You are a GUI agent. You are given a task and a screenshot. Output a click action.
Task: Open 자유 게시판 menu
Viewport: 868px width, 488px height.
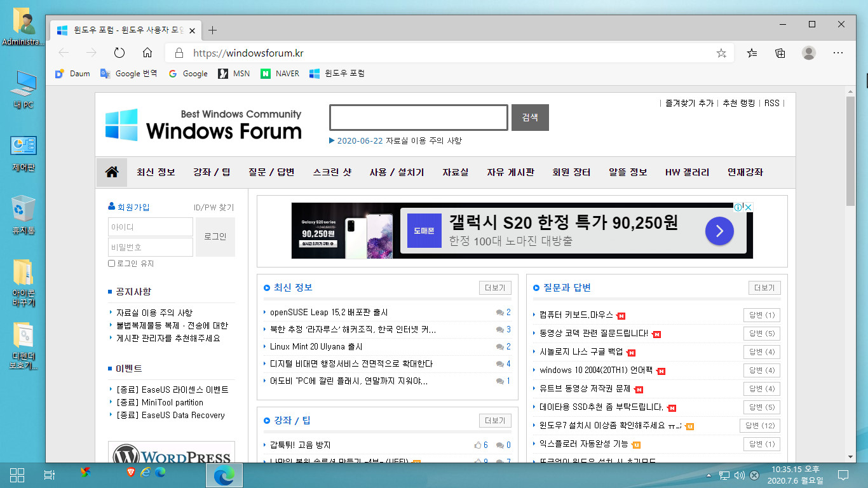[x=510, y=172]
